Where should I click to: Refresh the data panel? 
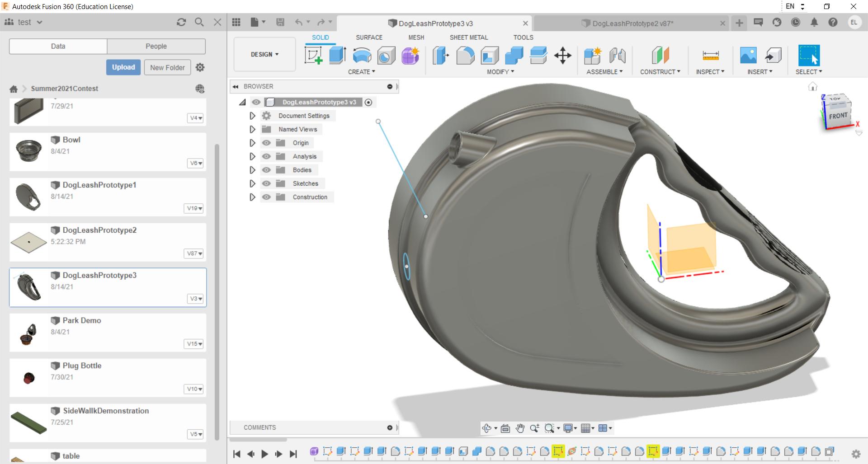pos(181,22)
